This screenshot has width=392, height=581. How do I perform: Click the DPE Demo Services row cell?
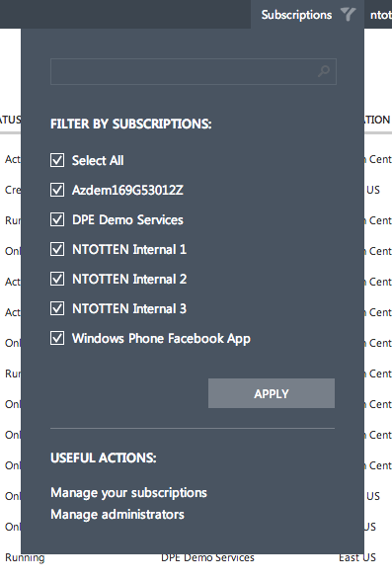click(x=207, y=557)
